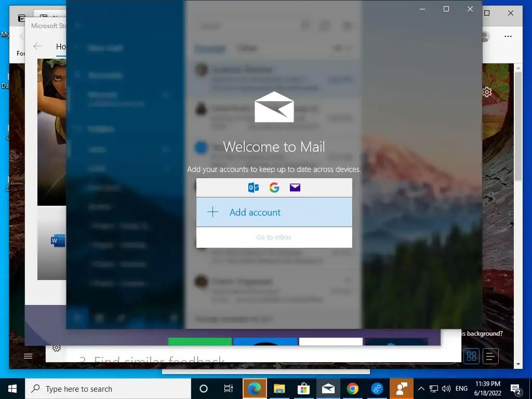Maximize the background browser window
The width and height of the screenshot is (532, 399).
point(487,13)
